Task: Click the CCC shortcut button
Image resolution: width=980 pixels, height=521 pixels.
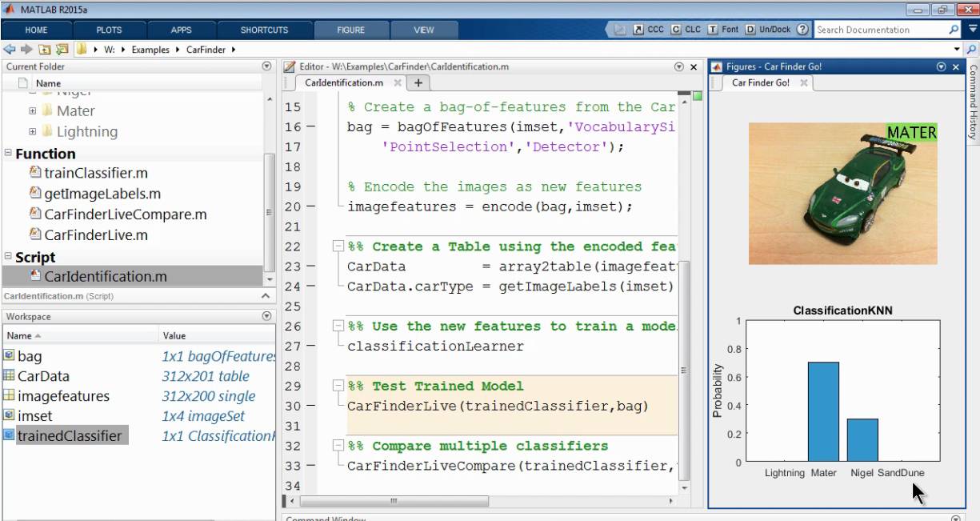Action: point(649,30)
